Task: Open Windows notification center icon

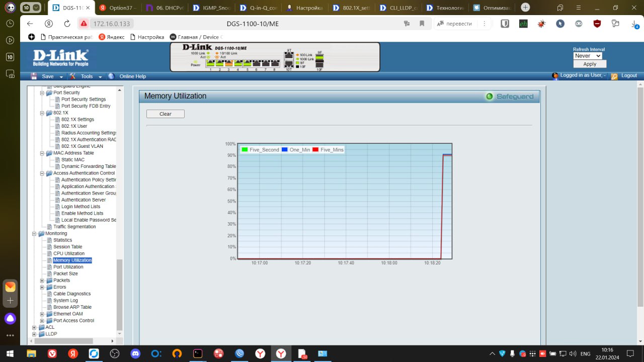Action: [630, 353]
